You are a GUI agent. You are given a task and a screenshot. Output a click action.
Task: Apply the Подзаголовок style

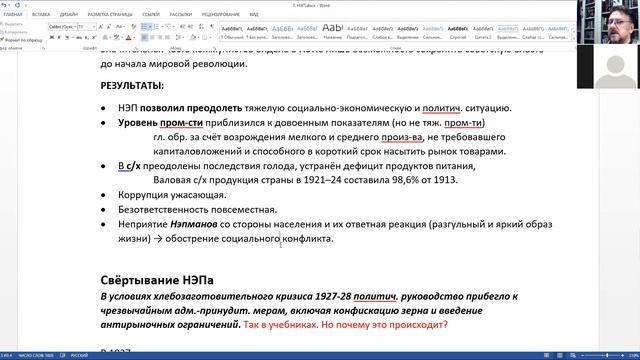click(358, 33)
